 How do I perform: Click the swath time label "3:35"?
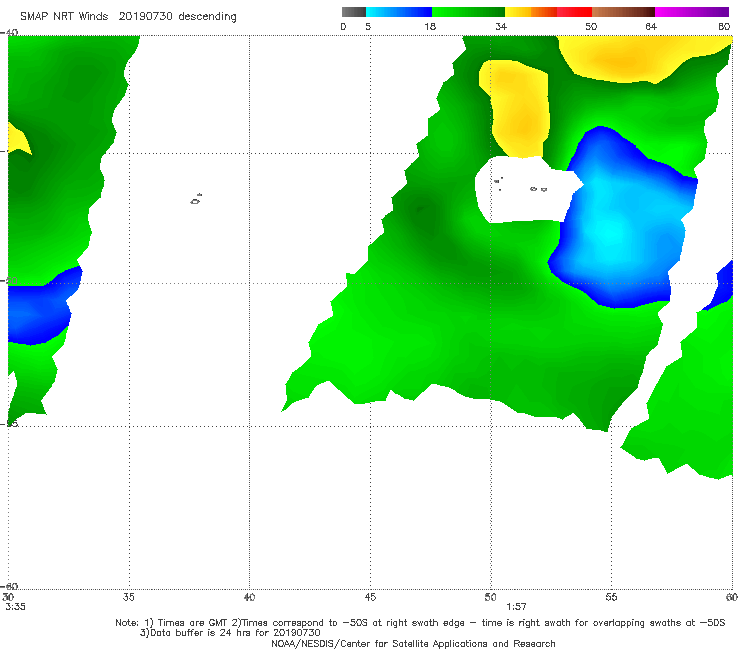pyautogui.click(x=16, y=607)
